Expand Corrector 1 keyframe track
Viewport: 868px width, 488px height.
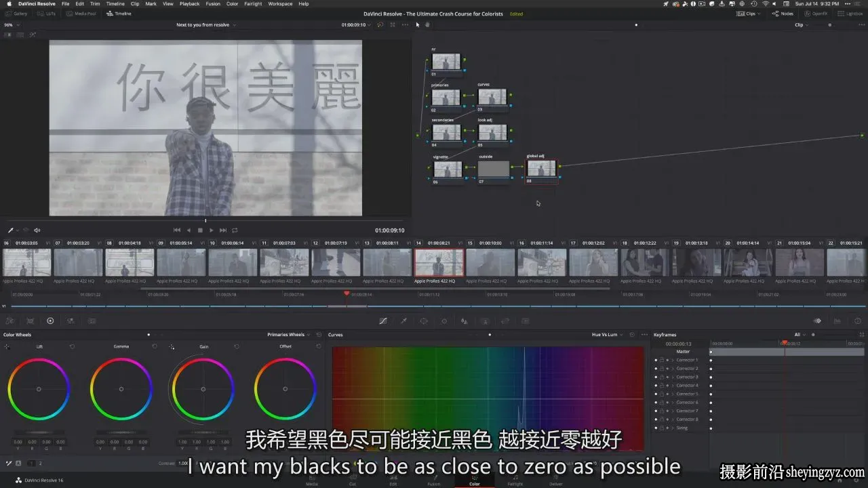pos(673,360)
